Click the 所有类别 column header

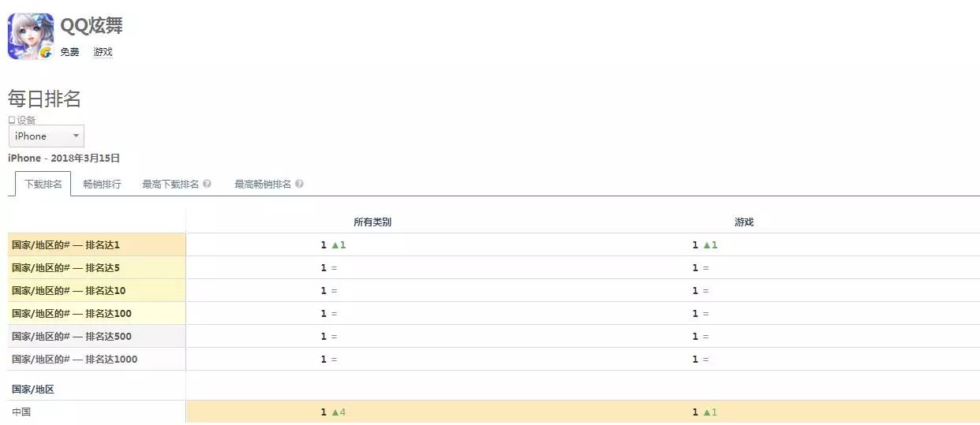(x=372, y=222)
